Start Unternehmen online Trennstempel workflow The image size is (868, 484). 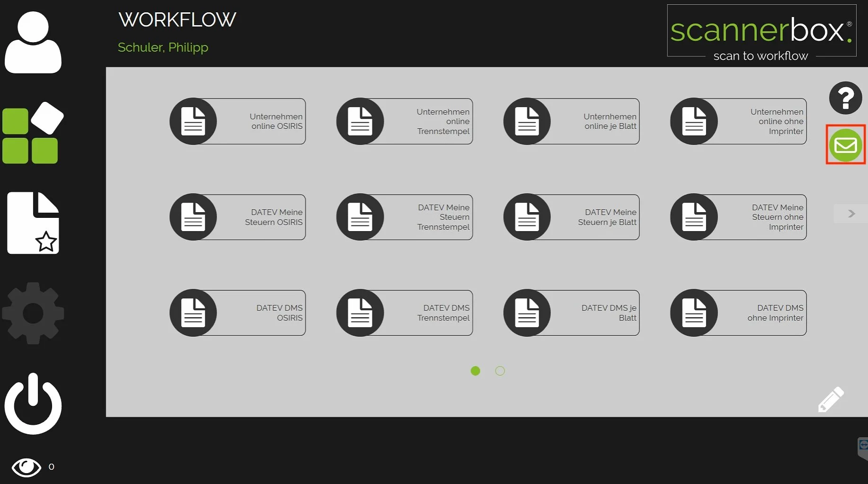point(405,121)
